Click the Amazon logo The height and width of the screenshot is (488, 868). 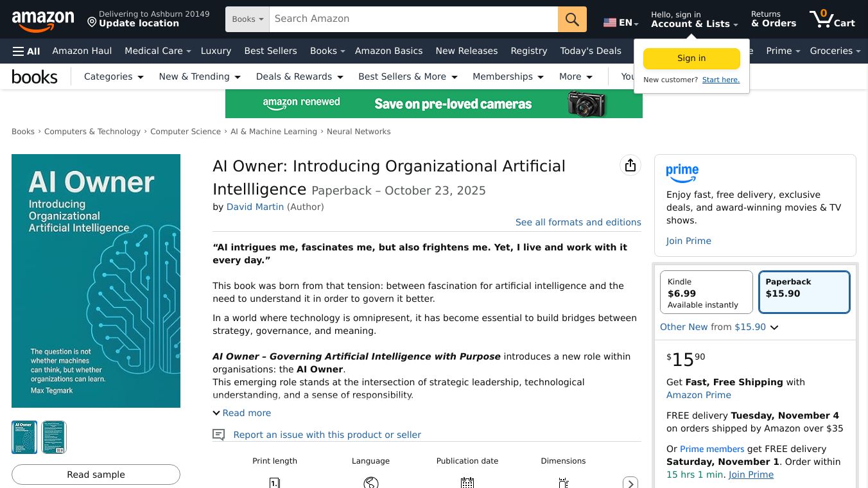43,20
